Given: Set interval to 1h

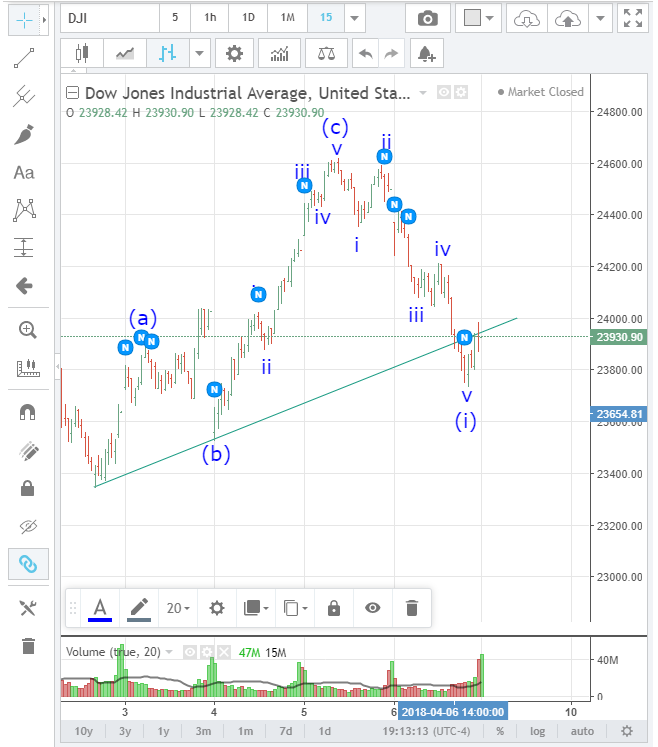Looking at the screenshot, I should click(210, 18).
